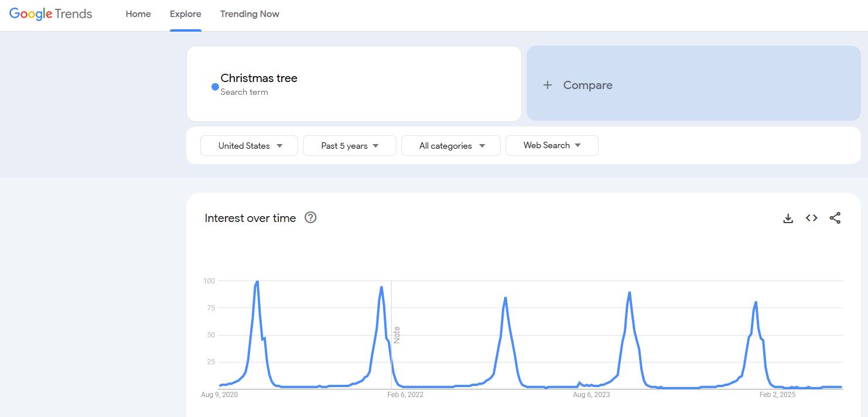Share the Interest over time chart
Screen dimensions: 868x417
[835, 217]
